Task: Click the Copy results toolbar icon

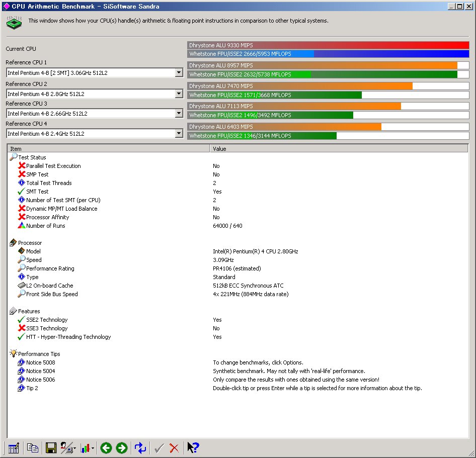Action: coord(33,448)
